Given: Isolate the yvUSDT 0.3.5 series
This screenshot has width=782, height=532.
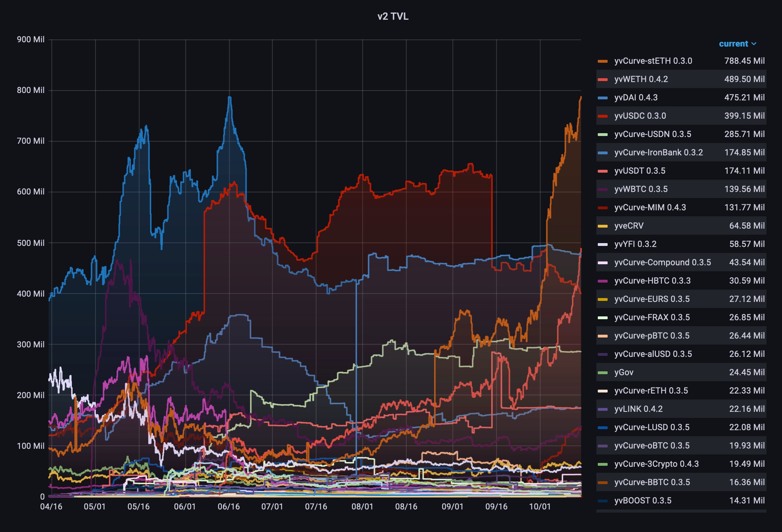Looking at the screenshot, I should coord(640,171).
